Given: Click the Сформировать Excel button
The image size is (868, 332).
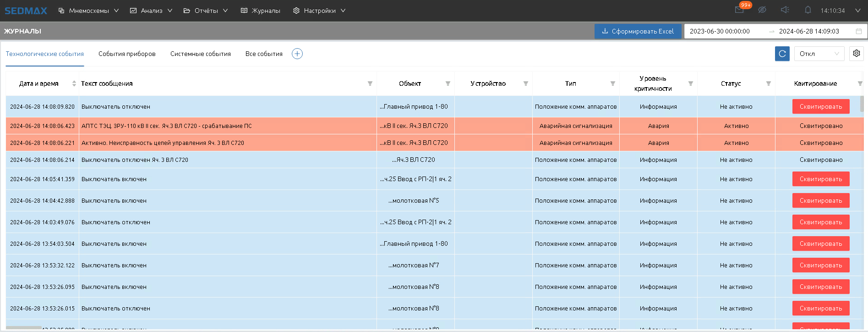Looking at the screenshot, I should (638, 31).
